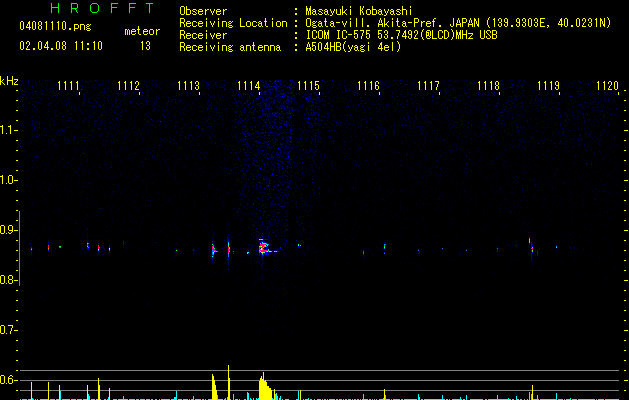Click the 0.8 frequency axis label
The width and height of the screenshot is (629, 400).
tap(8, 280)
